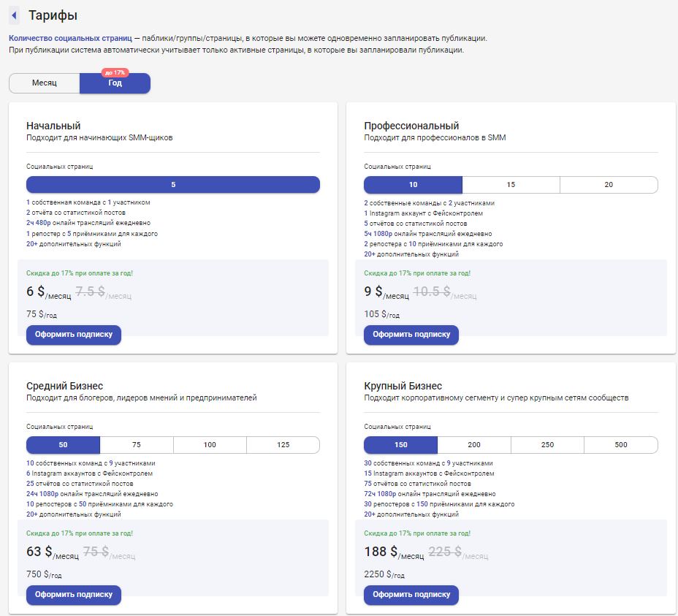This screenshot has width=678, height=616.
Task: Pick 500 pages in Крупный Бизнес plan
Action: (x=621, y=445)
